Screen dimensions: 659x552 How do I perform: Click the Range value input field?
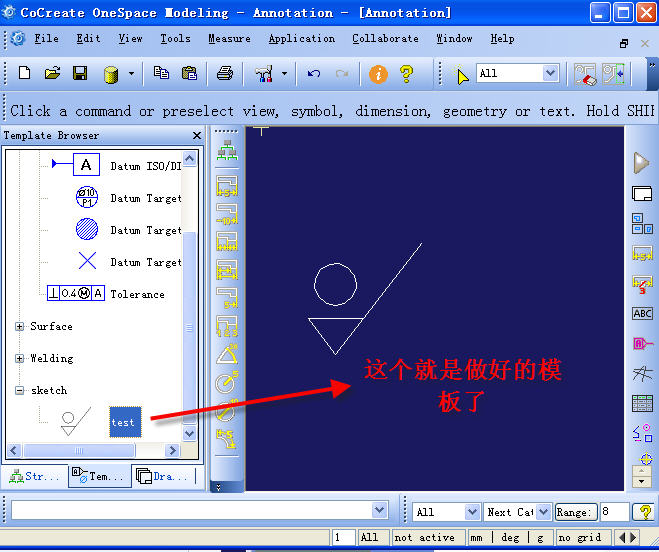614,512
